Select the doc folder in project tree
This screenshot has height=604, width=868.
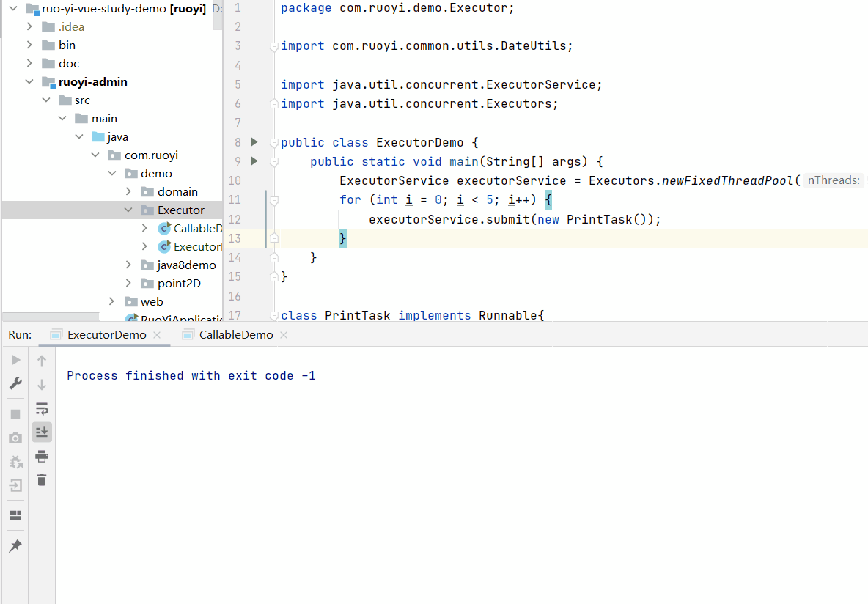click(69, 64)
